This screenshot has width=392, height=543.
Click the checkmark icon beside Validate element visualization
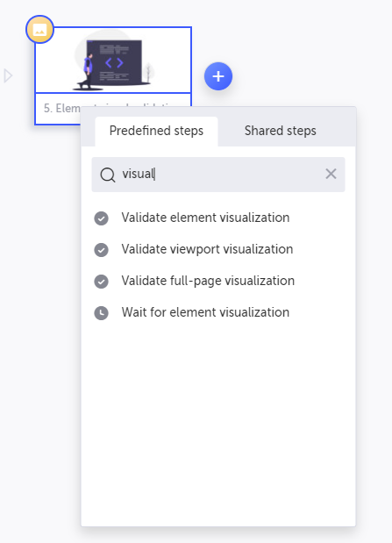101,218
